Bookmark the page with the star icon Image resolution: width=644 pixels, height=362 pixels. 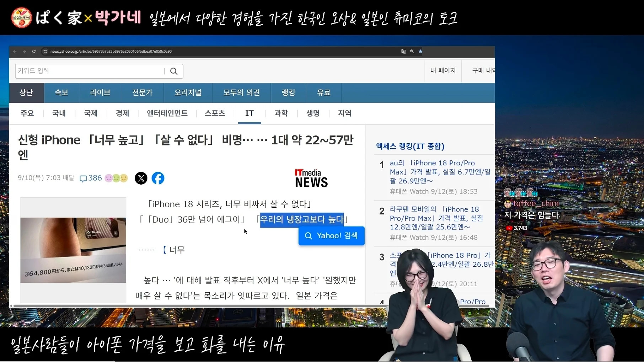click(420, 52)
